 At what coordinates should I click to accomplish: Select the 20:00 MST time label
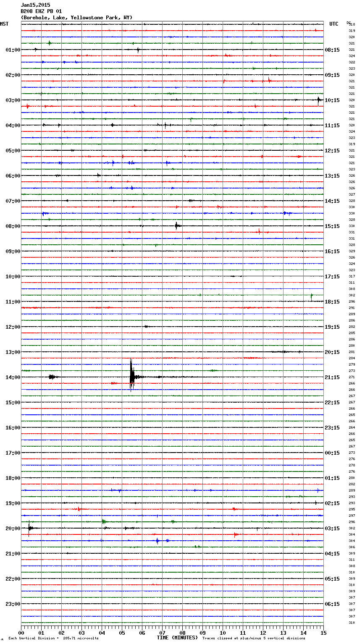point(13,529)
